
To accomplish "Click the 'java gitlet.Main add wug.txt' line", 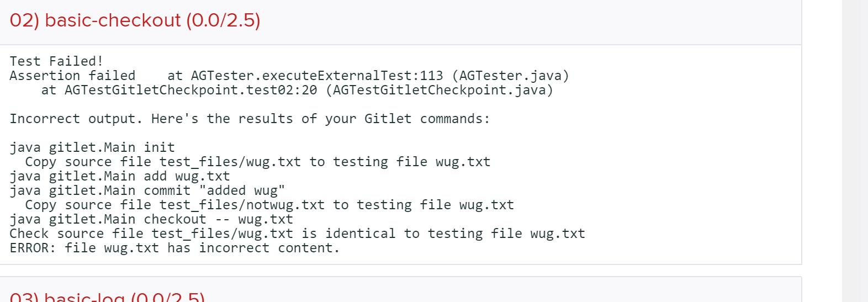I will pyautogui.click(x=120, y=176).
